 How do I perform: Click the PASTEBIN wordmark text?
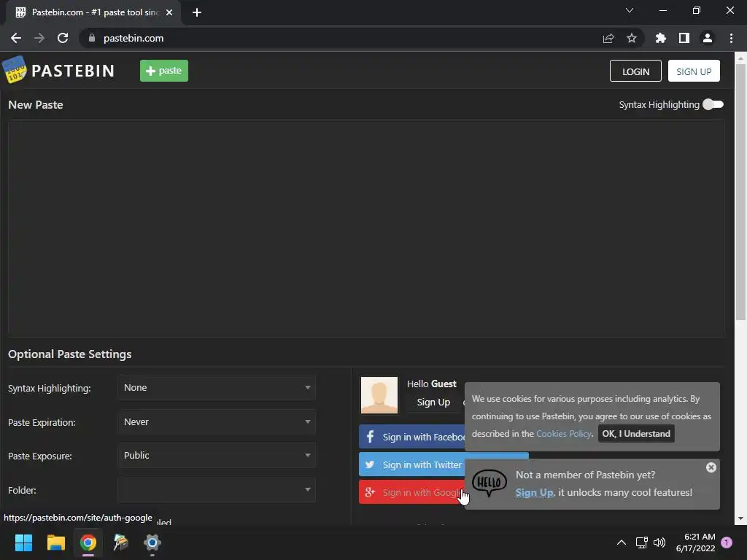[x=73, y=71]
